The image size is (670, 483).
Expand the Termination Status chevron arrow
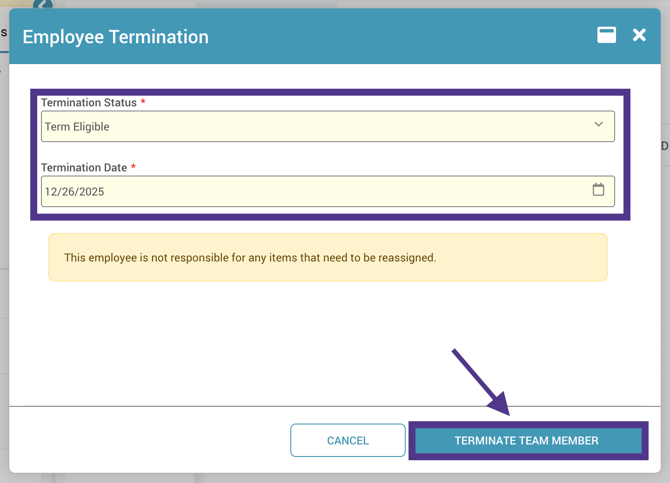click(598, 125)
